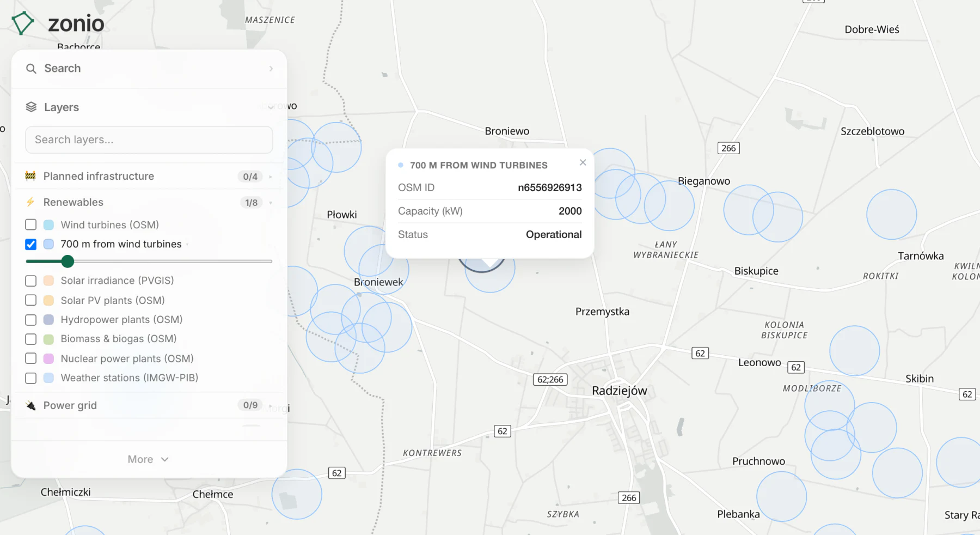This screenshot has width=980, height=535.
Task: Click the Operational status value
Action: click(554, 235)
